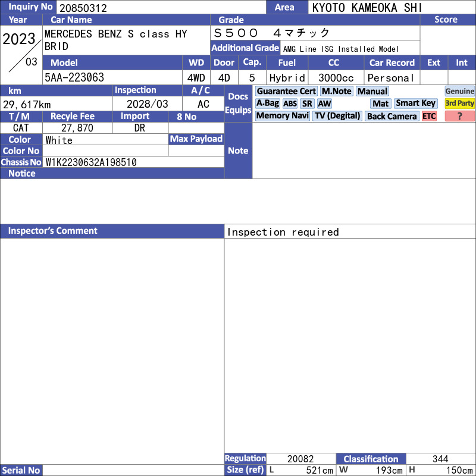Click the Back Camera equipment tag

(x=392, y=116)
